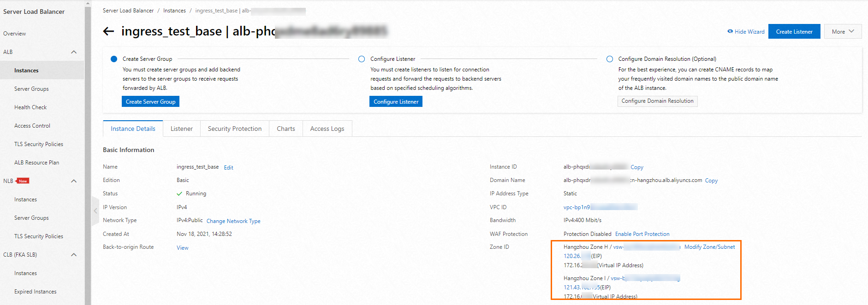
Task: Select the Configure Domain Resolution wizard step
Action: pos(610,59)
